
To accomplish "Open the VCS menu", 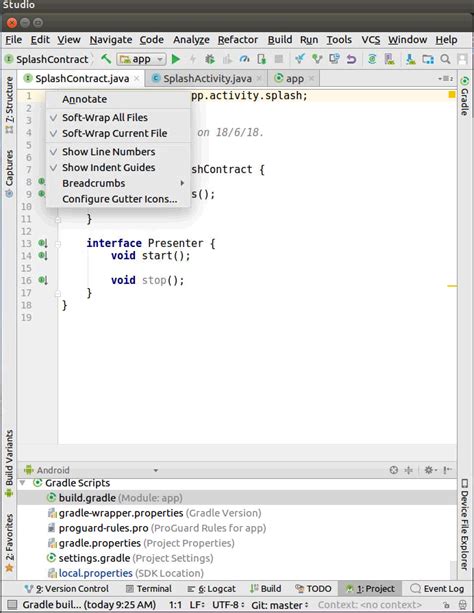I will click(371, 40).
